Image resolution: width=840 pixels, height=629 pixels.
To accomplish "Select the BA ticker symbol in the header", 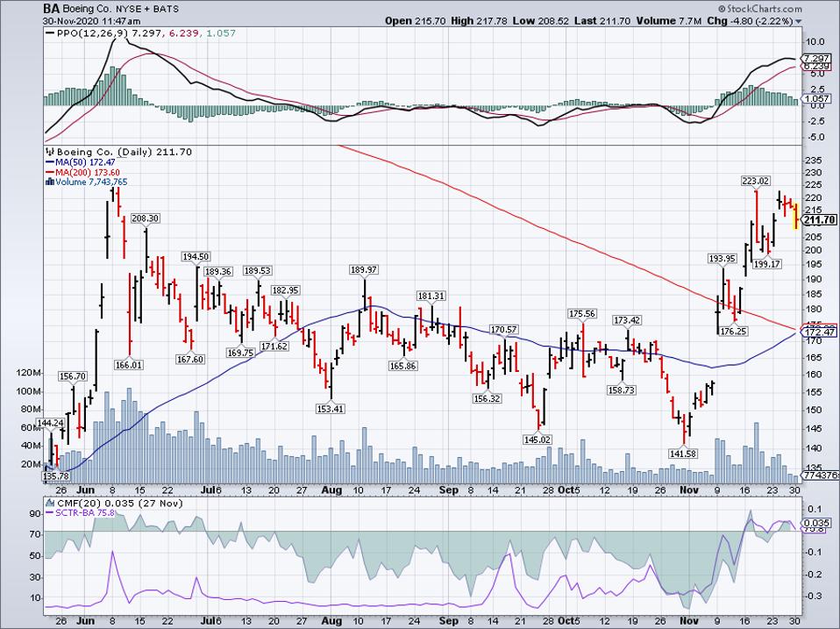I will (52, 9).
